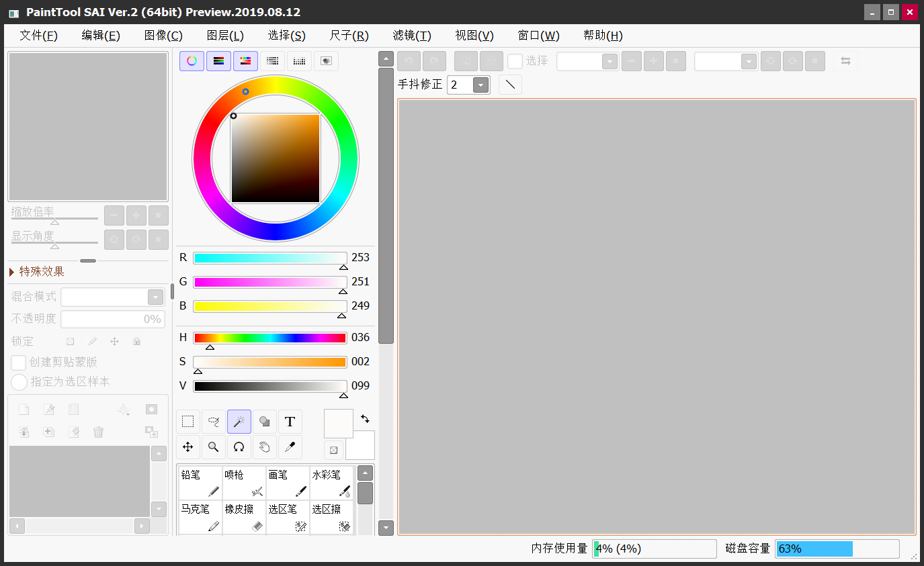
Task: Click the V value slider
Action: pos(270,386)
